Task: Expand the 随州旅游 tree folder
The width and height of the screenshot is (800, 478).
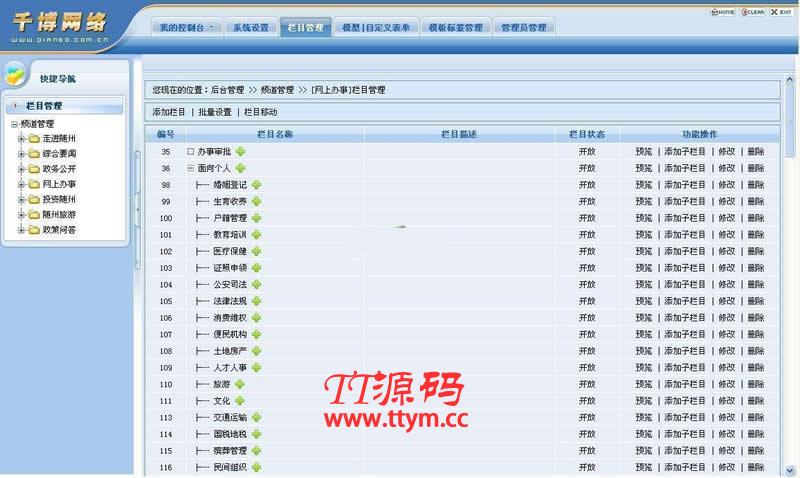Action: [x=21, y=215]
